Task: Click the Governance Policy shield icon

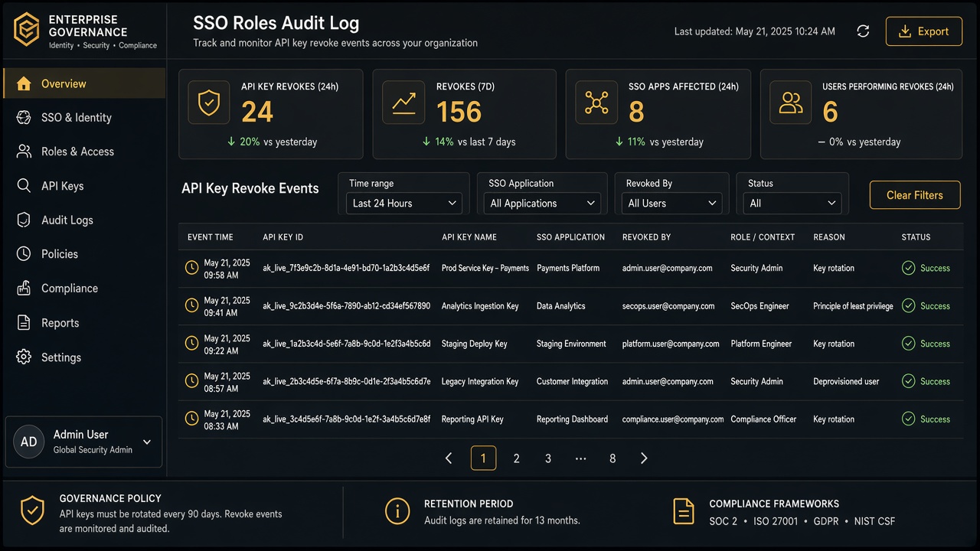Action: (32, 511)
